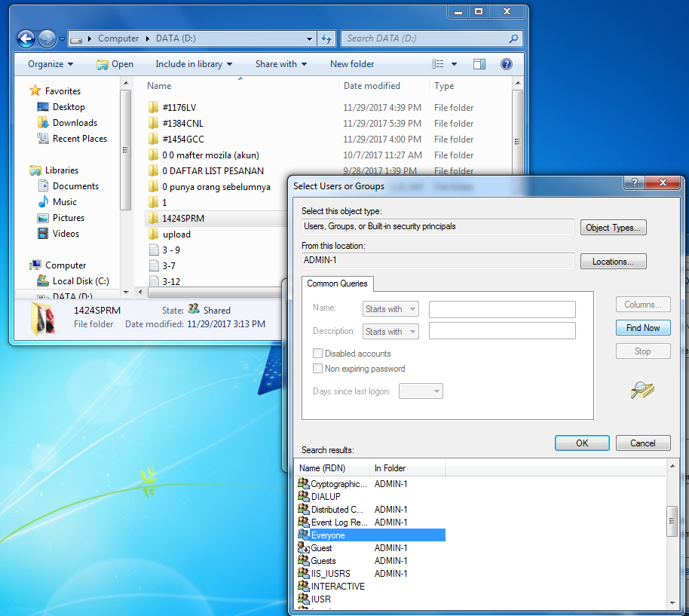Image resolution: width=689 pixels, height=616 pixels.
Task: Open the recent pages dropdown arrow
Action: (x=62, y=38)
